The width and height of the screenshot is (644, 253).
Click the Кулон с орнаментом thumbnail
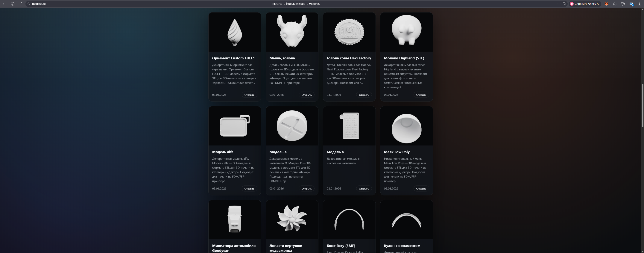pyautogui.click(x=406, y=220)
